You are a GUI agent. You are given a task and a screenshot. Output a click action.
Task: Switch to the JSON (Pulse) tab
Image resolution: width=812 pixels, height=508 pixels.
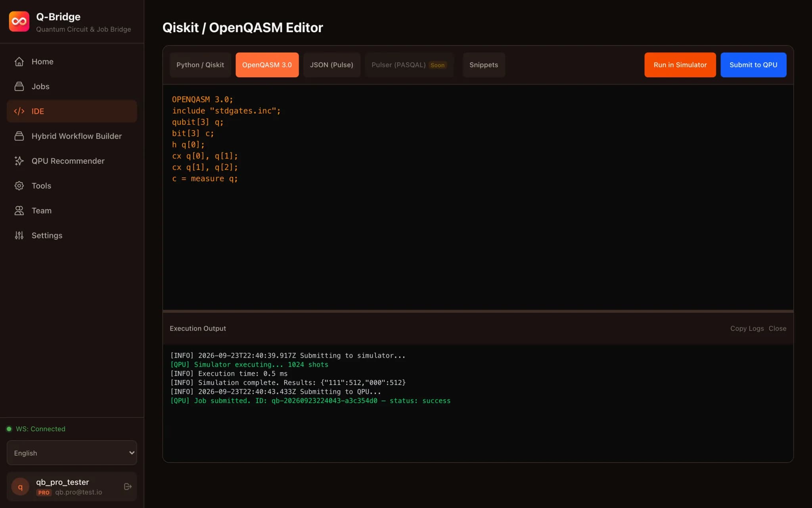pyautogui.click(x=331, y=65)
